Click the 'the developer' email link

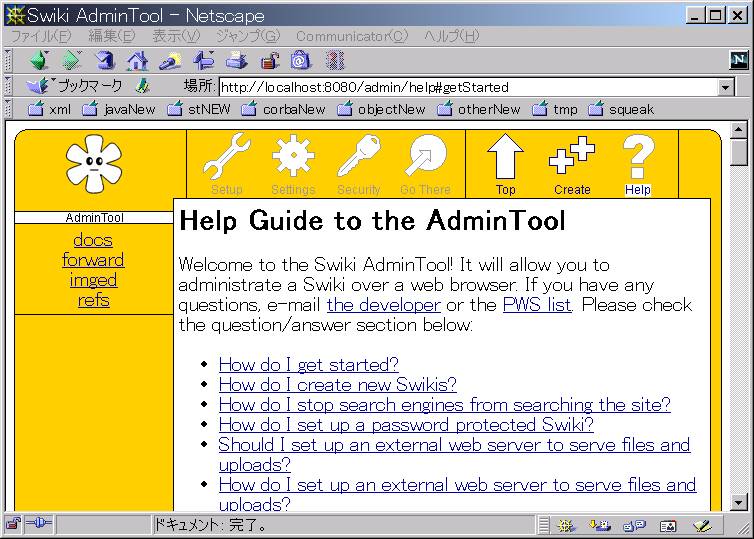pos(384,305)
